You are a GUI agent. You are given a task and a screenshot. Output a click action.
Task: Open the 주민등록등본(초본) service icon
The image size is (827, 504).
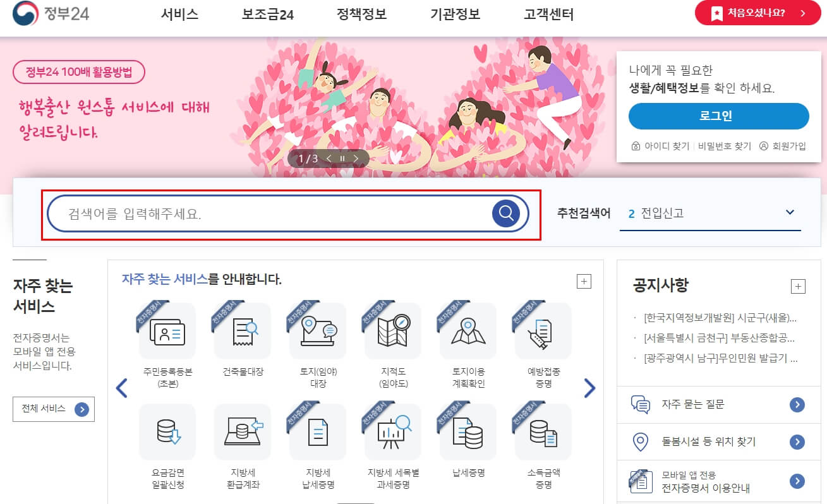167,331
